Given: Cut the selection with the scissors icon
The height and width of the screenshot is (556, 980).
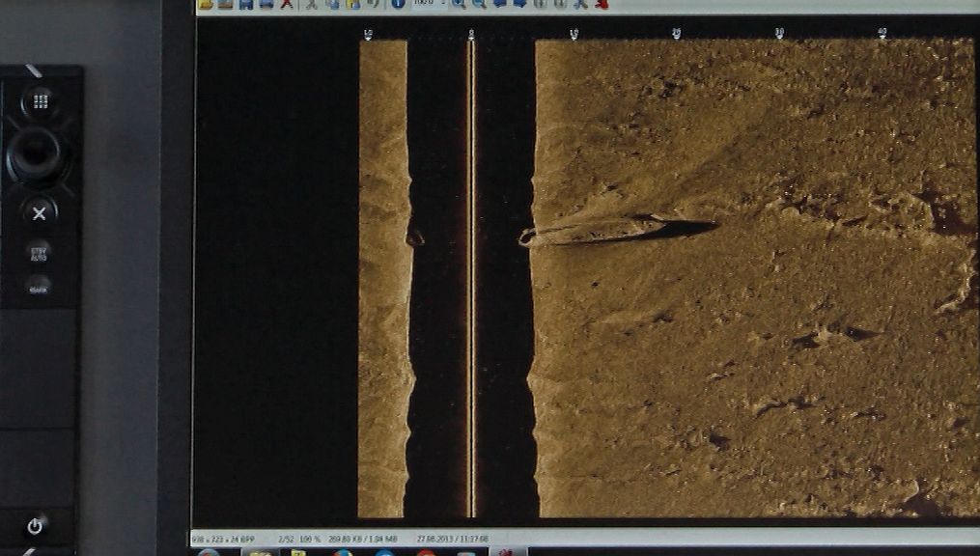Looking at the screenshot, I should [312, 4].
